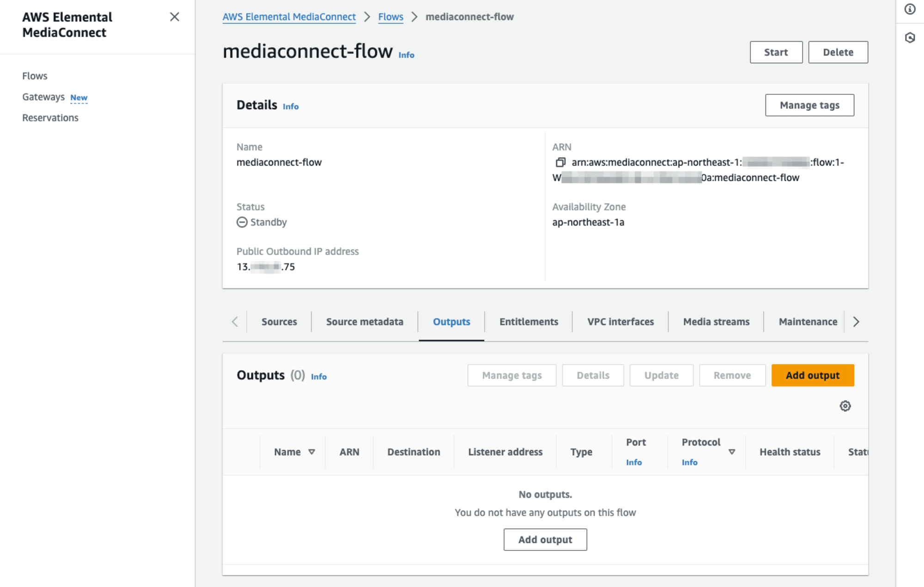
Task: Open Flows in the sidebar navigation
Action: [35, 76]
